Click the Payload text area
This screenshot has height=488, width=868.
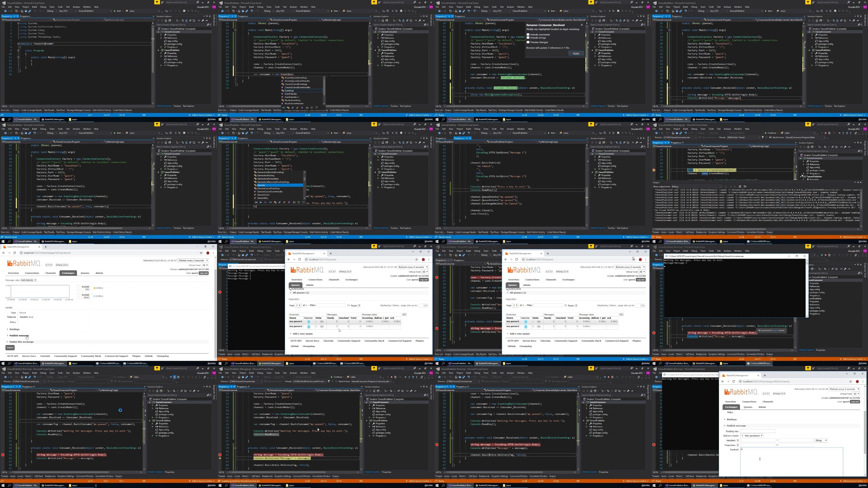792,461
